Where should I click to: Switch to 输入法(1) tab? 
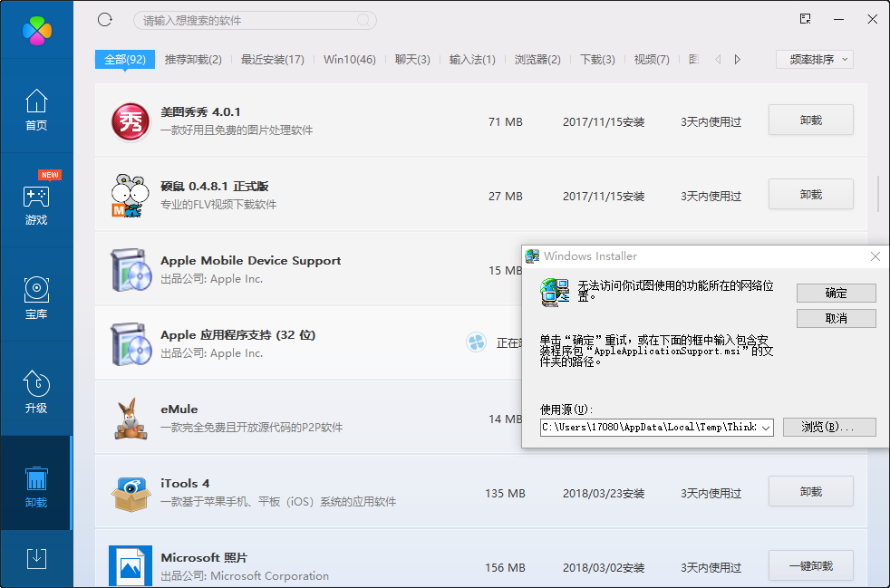[472, 59]
